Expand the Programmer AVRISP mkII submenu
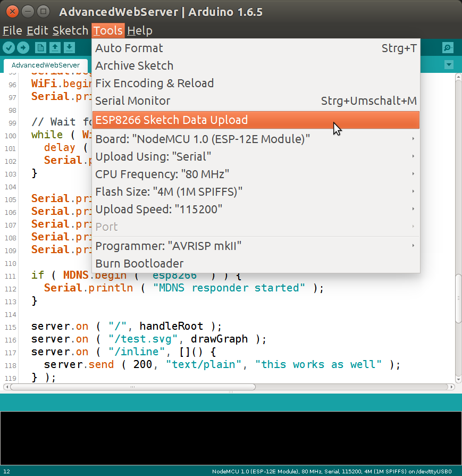This screenshot has width=462, height=476. (x=256, y=246)
